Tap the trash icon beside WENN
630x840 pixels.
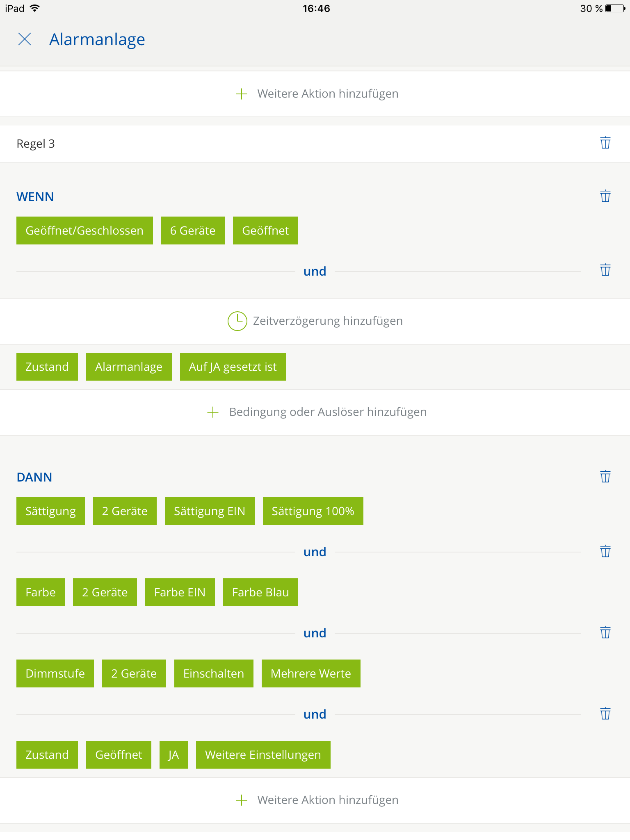pyautogui.click(x=605, y=196)
